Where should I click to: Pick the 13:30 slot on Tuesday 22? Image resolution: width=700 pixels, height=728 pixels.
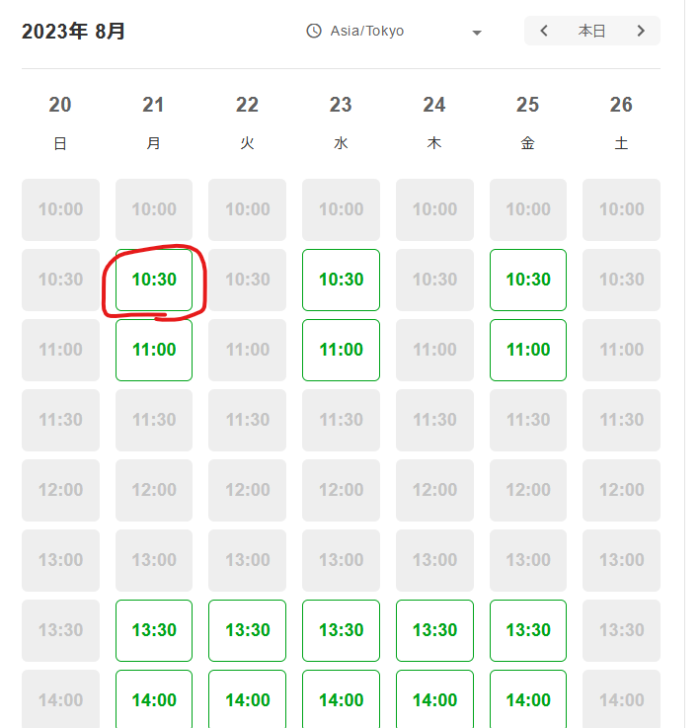tap(248, 630)
